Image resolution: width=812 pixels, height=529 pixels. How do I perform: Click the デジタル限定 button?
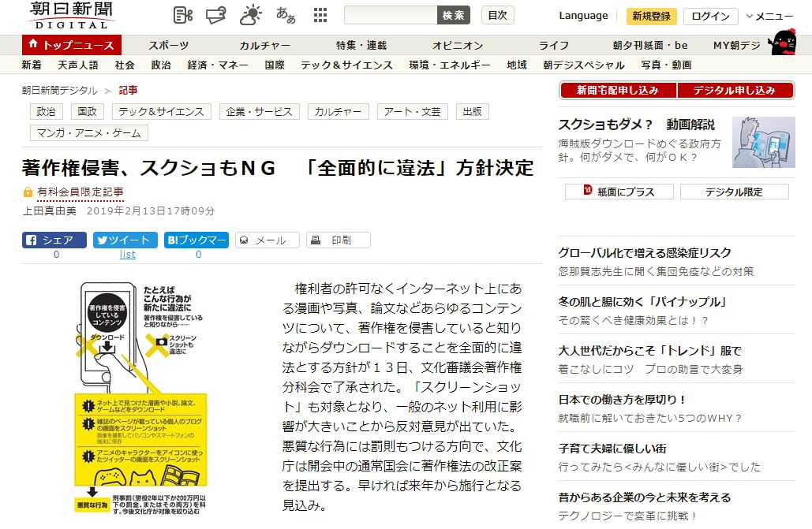point(735,192)
